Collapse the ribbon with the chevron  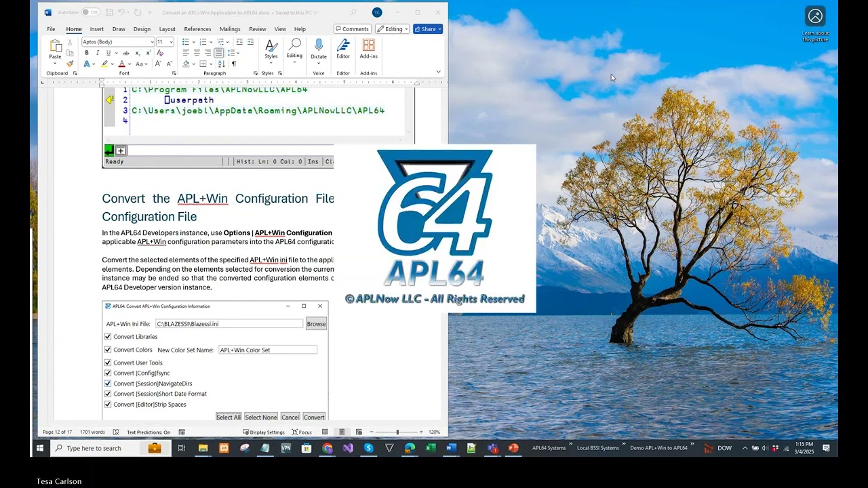(438, 72)
